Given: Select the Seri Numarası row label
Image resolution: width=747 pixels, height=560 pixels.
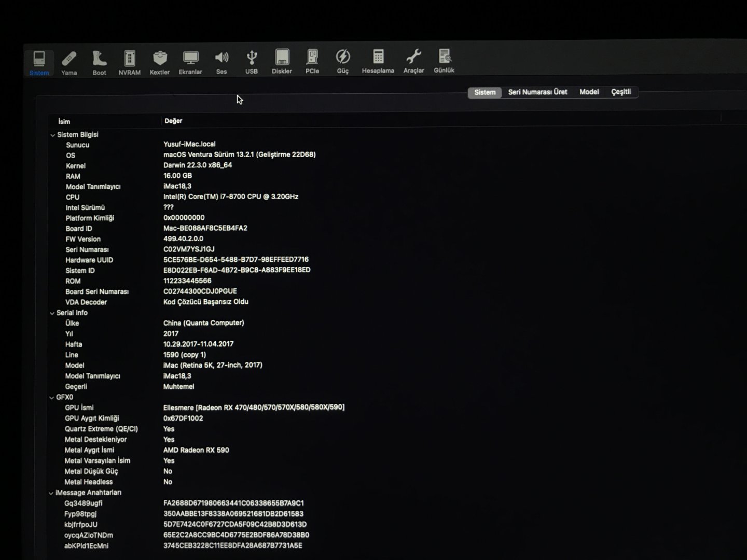Looking at the screenshot, I should tap(87, 250).
